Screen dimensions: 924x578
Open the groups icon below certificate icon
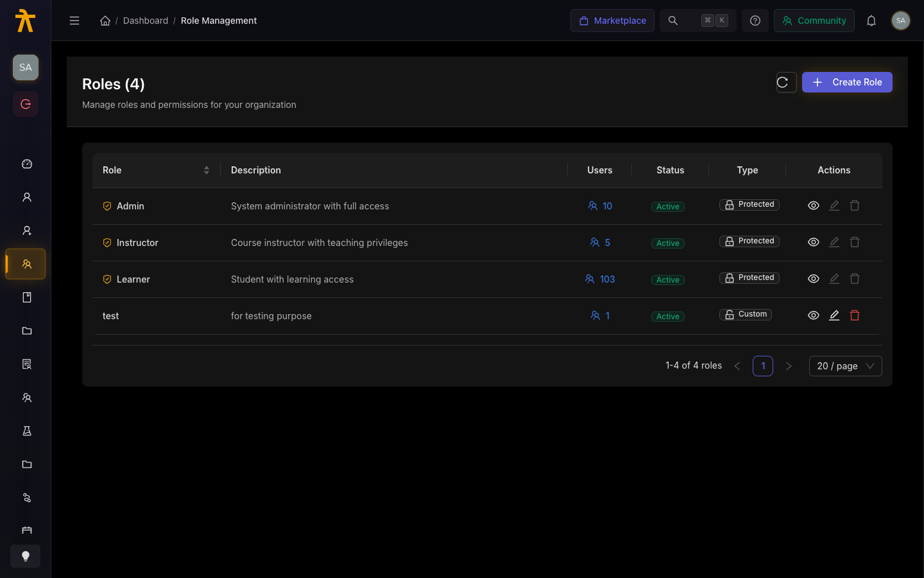27,398
